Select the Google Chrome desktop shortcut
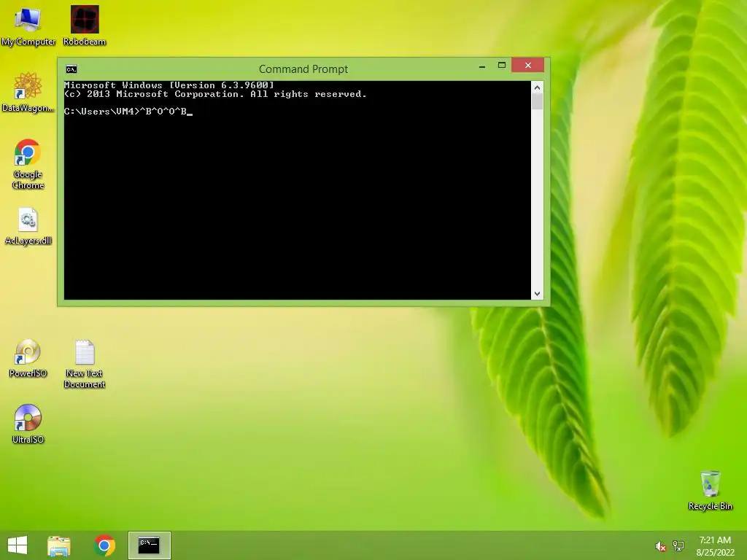The height and width of the screenshot is (560, 747). click(x=28, y=164)
